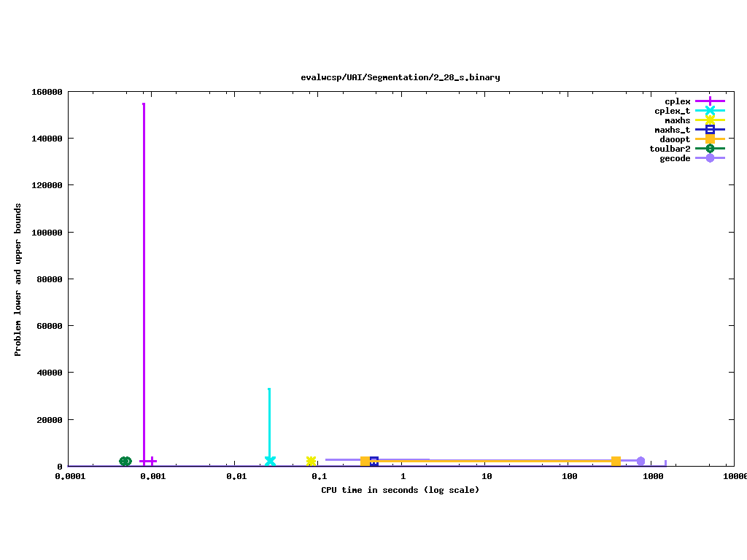The height and width of the screenshot is (560, 747).
Task: Pick the gecode purple circle data point
Action: click(640, 461)
